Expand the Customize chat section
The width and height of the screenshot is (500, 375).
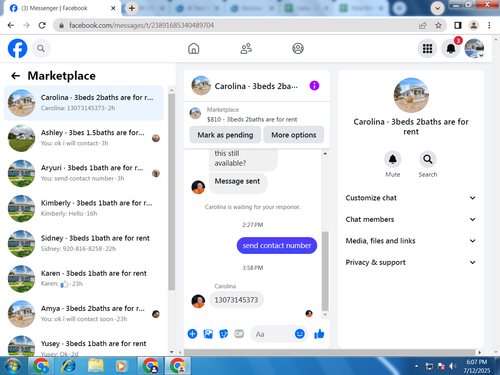[411, 198]
